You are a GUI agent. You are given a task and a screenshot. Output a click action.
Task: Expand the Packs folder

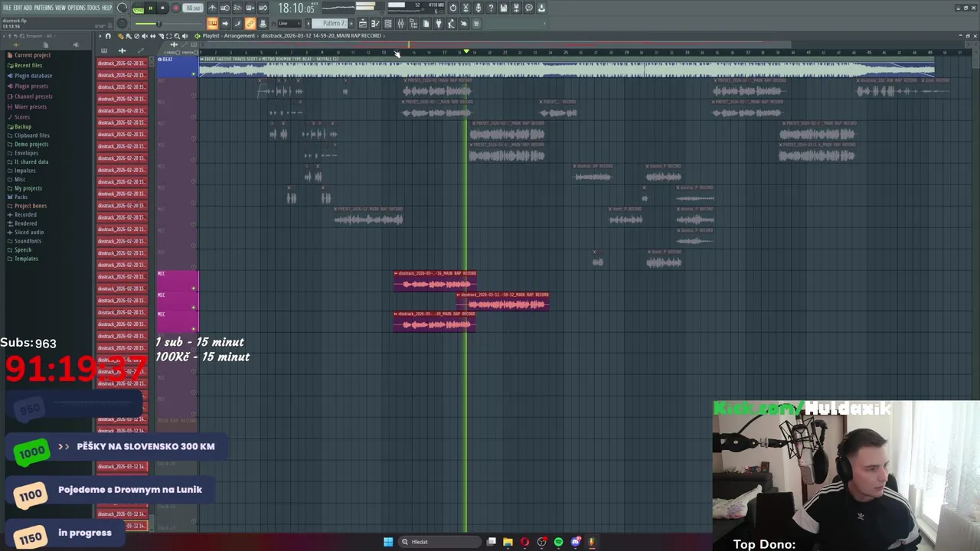tap(21, 197)
